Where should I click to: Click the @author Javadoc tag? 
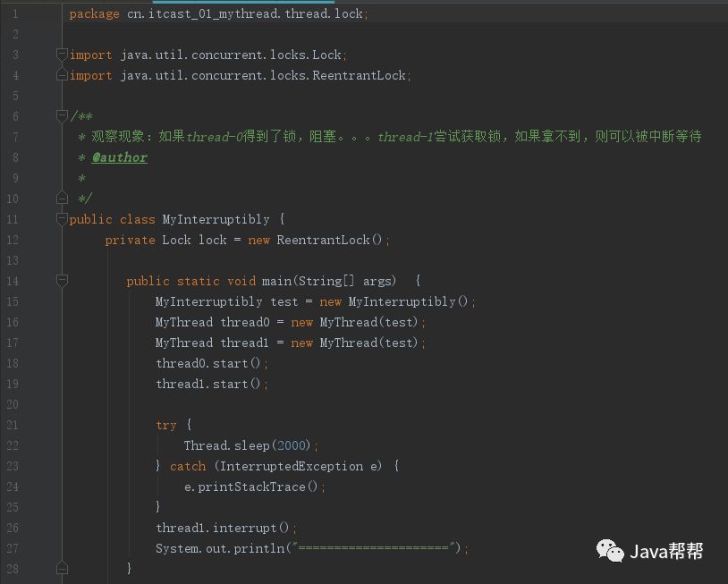pos(120,157)
